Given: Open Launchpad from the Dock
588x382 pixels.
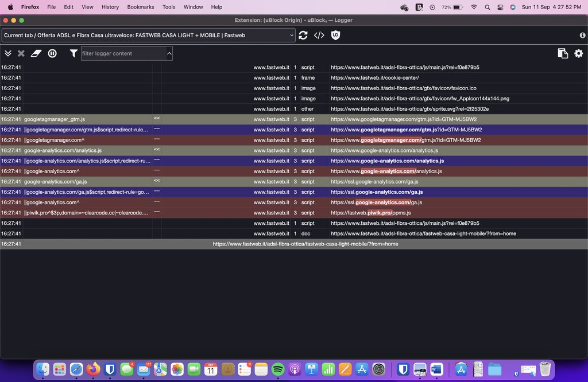Looking at the screenshot, I should 59,369.
